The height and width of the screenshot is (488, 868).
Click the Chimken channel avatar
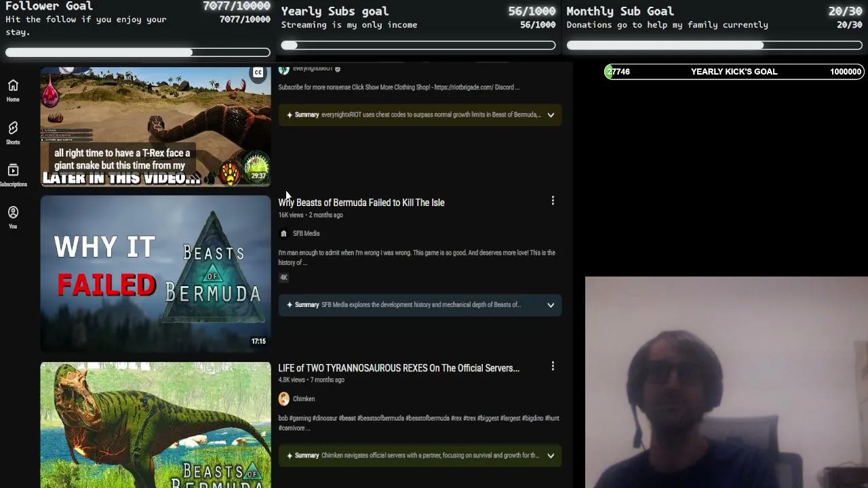[283, 399]
